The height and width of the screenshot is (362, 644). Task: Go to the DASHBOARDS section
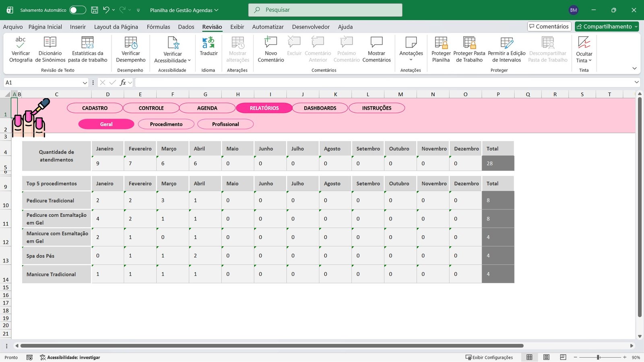320,108
